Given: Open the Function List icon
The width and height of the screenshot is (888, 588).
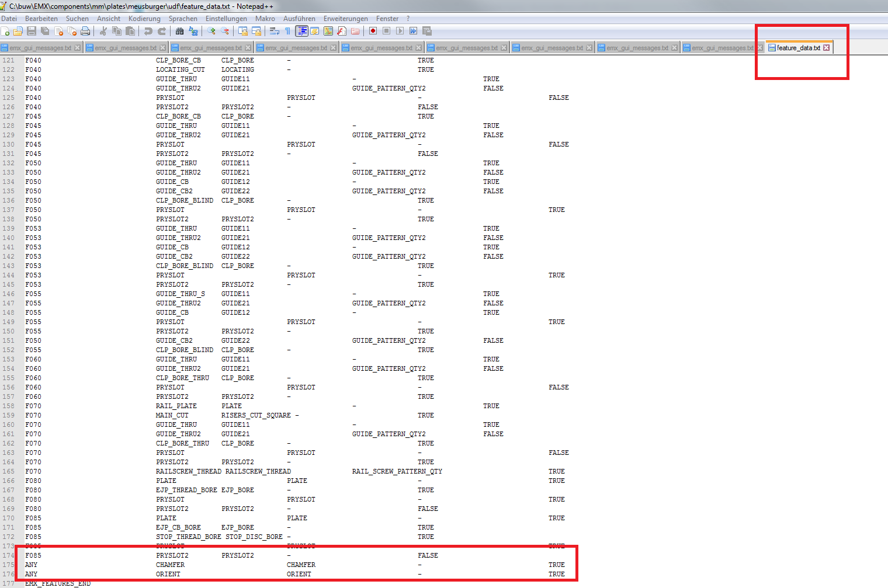Looking at the screenshot, I should point(341,31).
